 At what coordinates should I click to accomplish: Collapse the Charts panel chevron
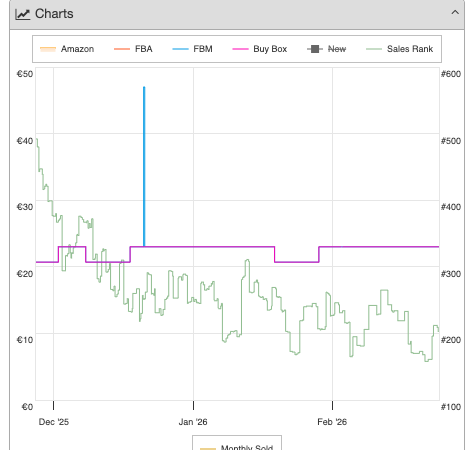[x=455, y=13]
